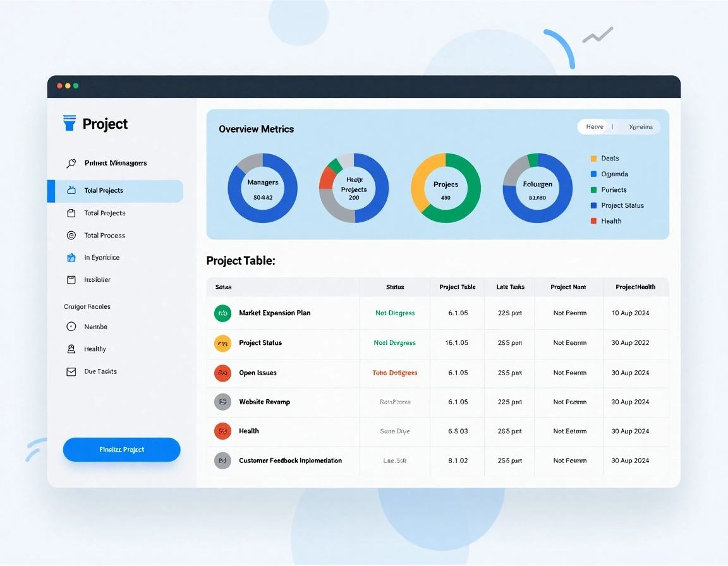Click green avatar for Market Expansion Plan
The height and width of the screenshot is (566, 728).
click(x=222, y=313)
